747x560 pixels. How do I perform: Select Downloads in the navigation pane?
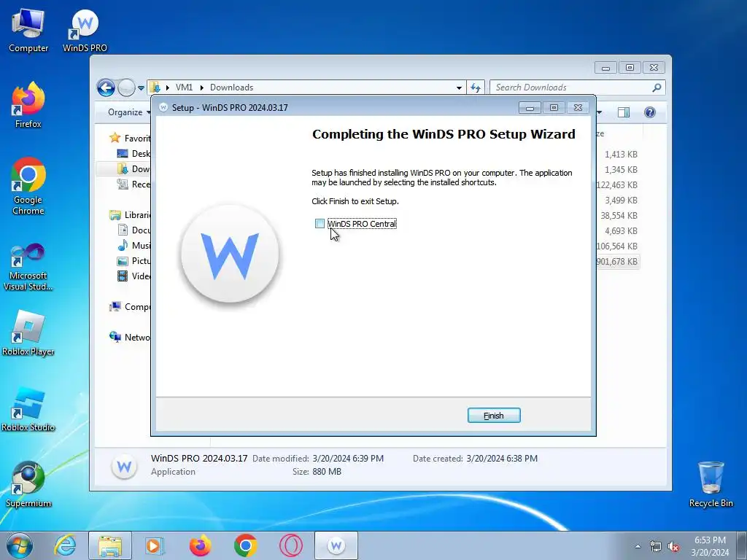coord(133,168)
